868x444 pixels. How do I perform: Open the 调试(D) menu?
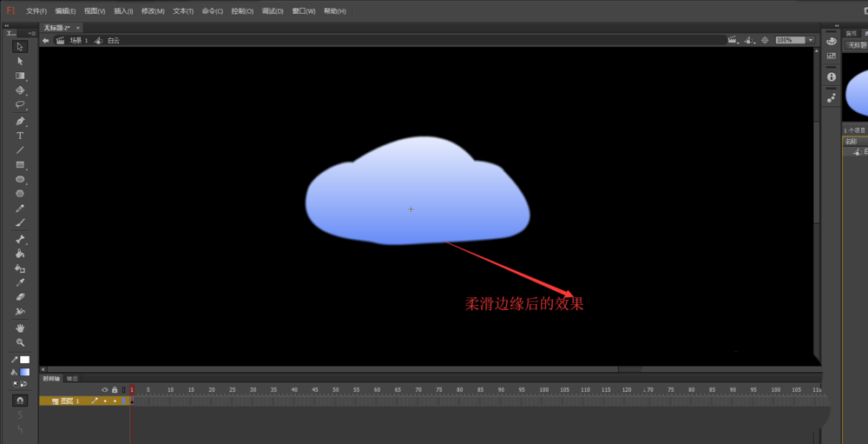coord(273,11)
